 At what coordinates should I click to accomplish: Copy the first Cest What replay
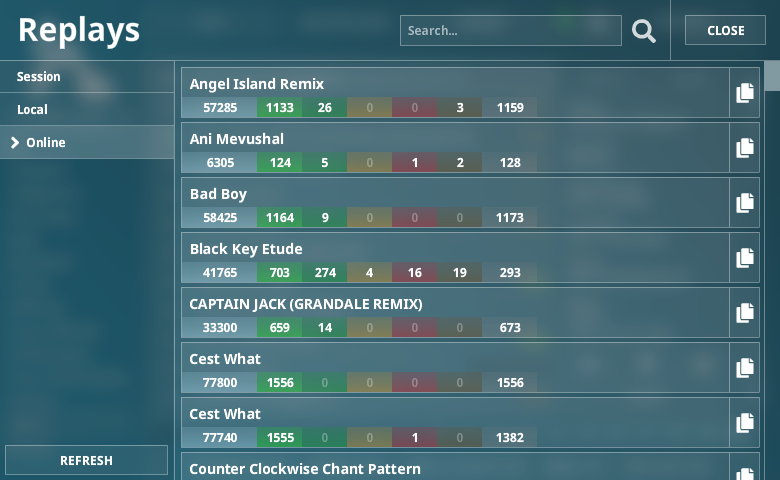745,368
